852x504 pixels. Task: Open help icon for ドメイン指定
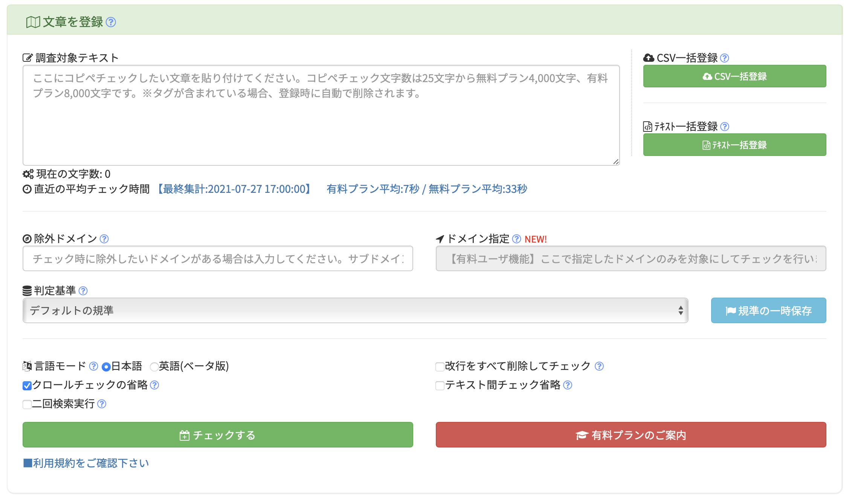coord(516,239)
